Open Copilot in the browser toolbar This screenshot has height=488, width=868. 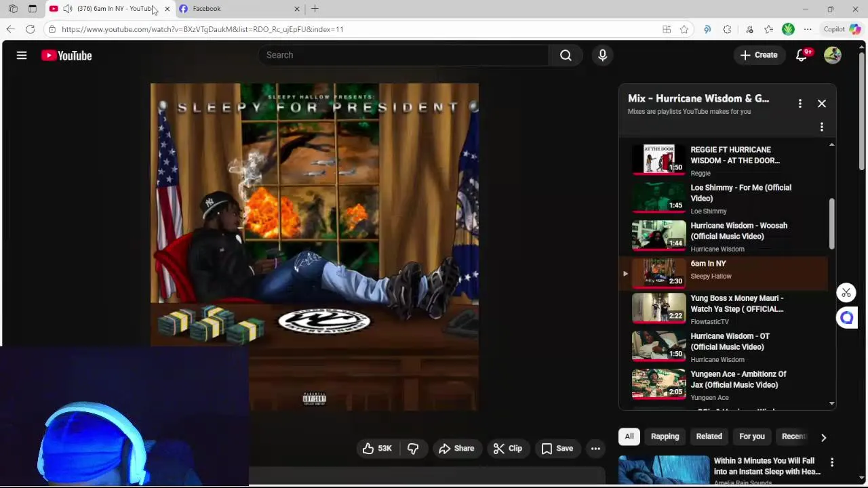click(842, 29)
